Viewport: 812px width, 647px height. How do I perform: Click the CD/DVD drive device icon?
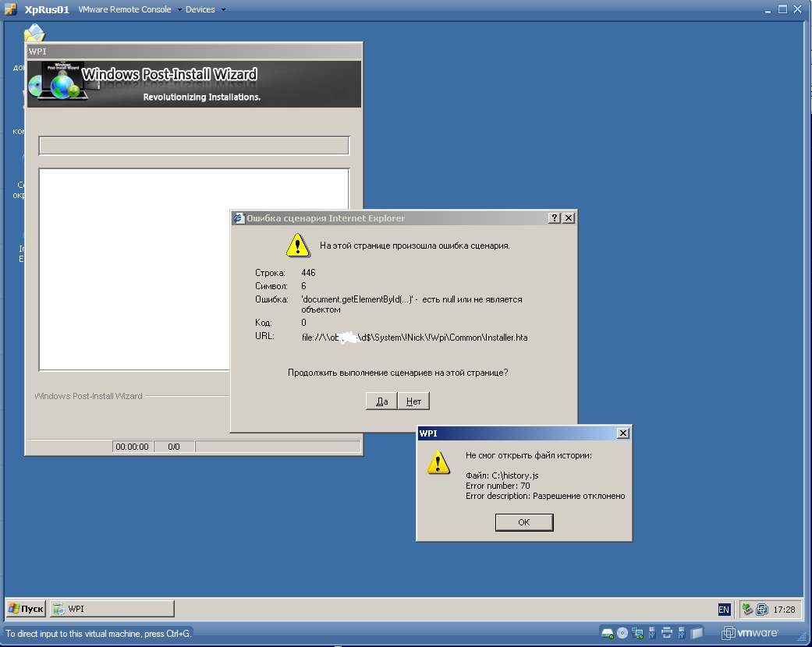622,633
